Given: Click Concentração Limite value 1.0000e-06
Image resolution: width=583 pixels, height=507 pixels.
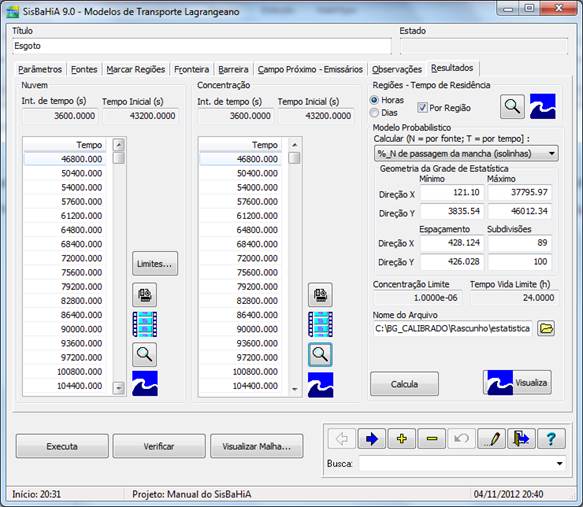Looking at the screenshot, I should point(418,298).
